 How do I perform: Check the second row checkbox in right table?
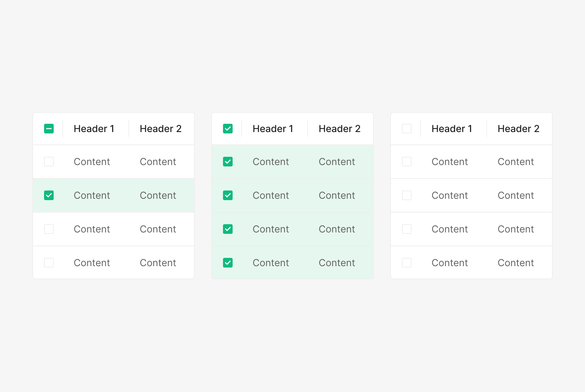point(407,195)
